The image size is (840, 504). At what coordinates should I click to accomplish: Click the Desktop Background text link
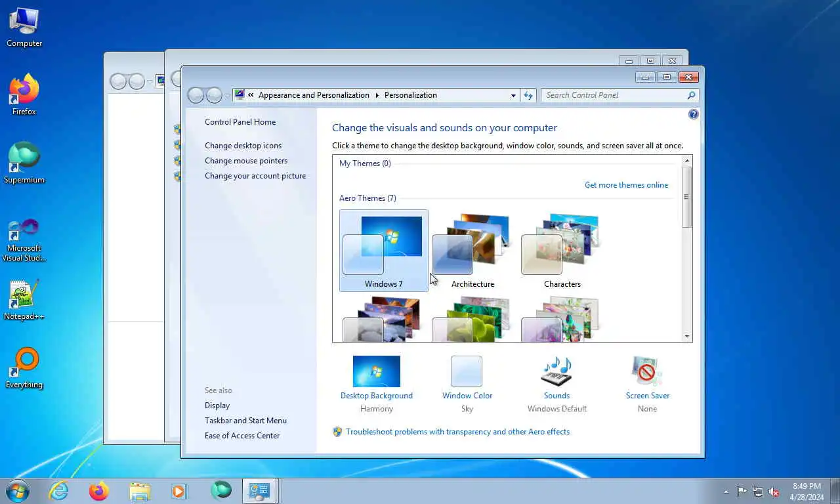377,396
